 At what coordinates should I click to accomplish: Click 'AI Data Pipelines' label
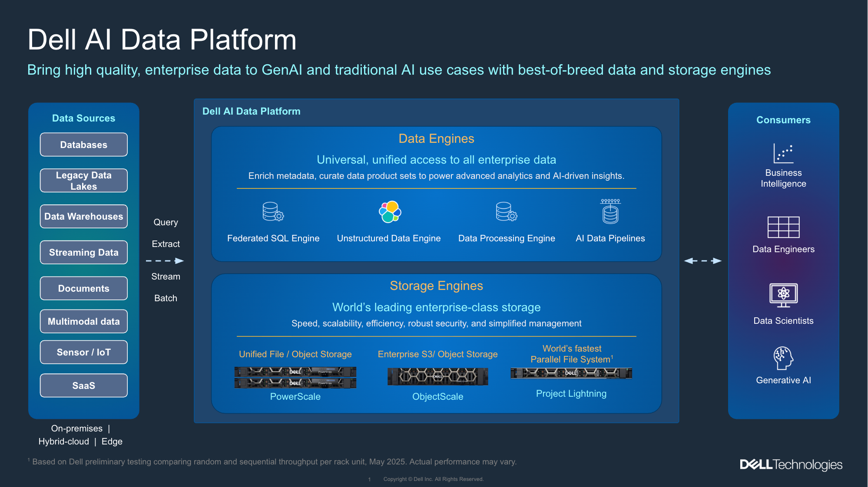pos(610,238)
